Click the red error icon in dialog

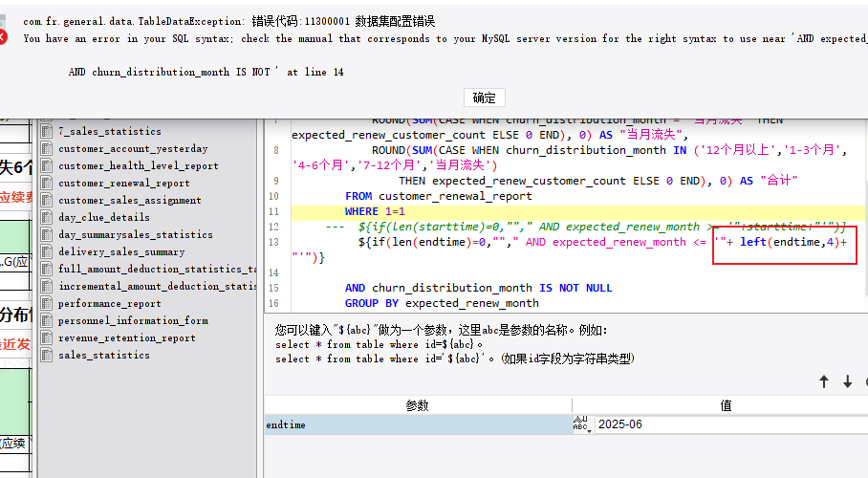3,37
